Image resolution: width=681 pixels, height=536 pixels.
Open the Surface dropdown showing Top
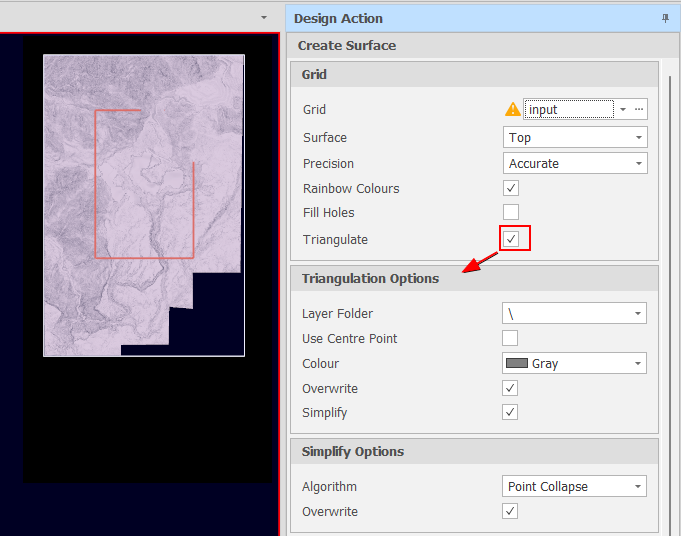pos(575,138)
